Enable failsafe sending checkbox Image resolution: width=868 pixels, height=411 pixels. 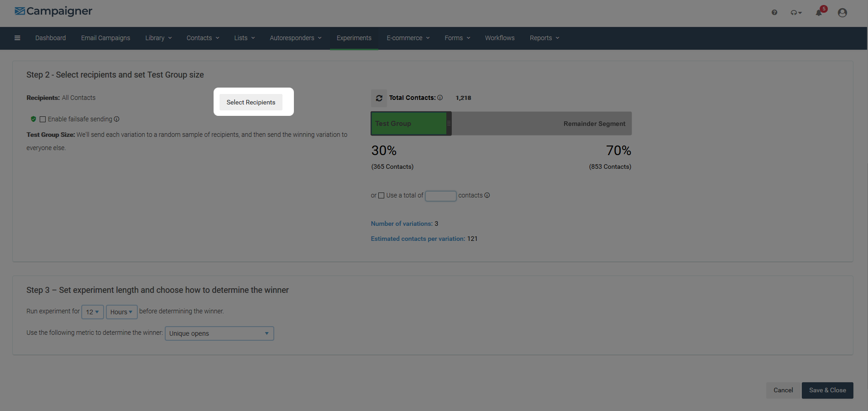(x=43, y=119)
